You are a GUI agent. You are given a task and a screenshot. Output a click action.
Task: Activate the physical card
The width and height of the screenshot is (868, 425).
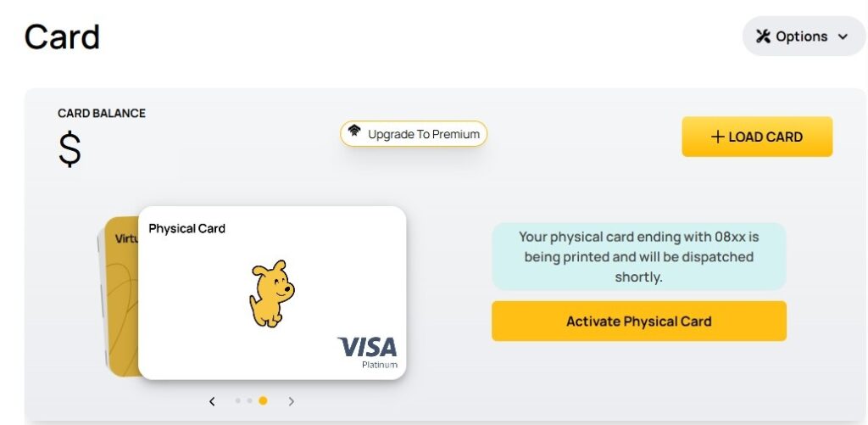click(638, 322)
